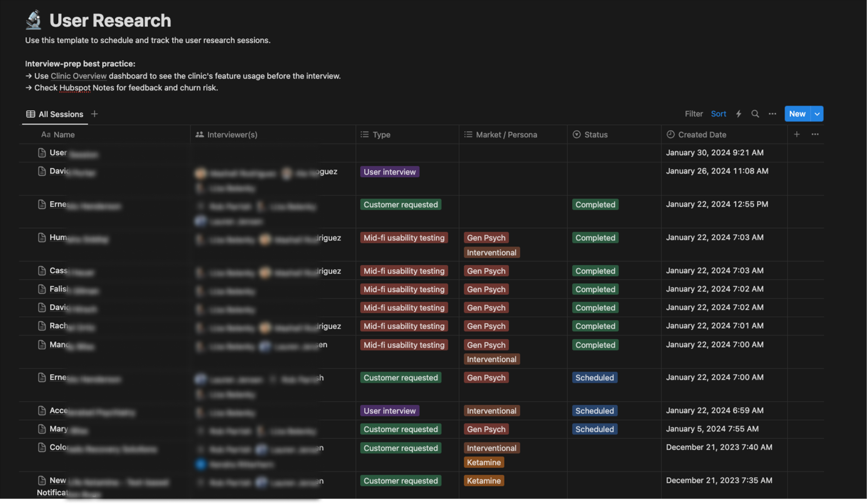The height and width of the screenshot is (504, 867).
Task: Open page icon for January 30 row
Action: (x=42, y=153)
